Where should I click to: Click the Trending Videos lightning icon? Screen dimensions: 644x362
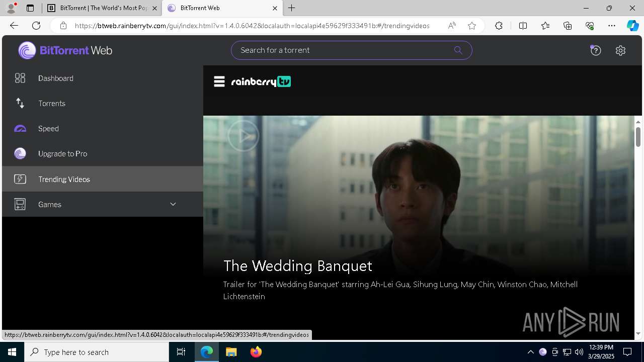[x=20, y=179]
